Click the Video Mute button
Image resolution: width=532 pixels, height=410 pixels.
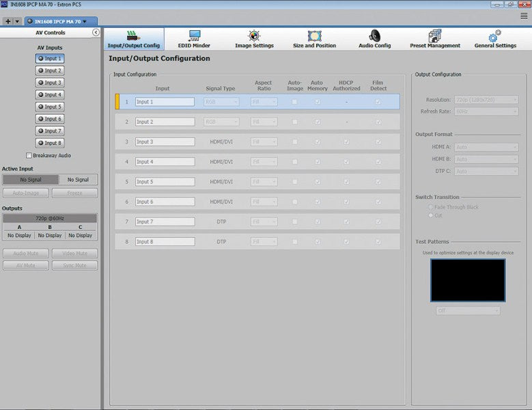coord(74,254)
